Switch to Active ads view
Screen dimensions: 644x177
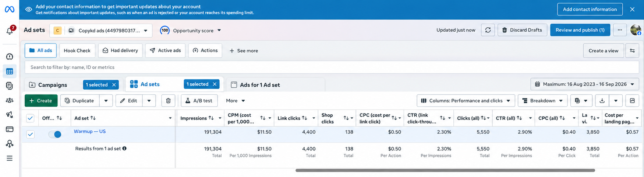165,51
